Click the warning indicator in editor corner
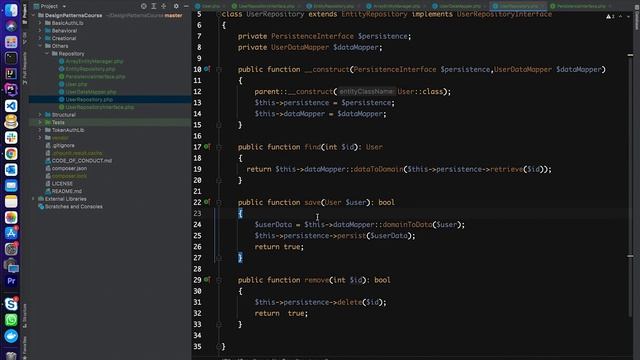Image resolution: width=640 pixels, height=360 pixels. point(610,16)
